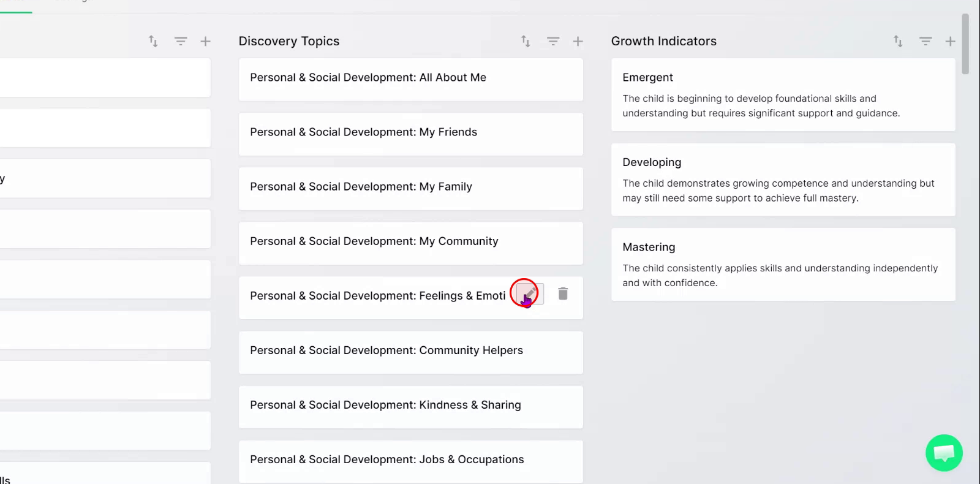Viewport: 980px width, 484px height.
Task: Click the vertical page scrollbar
Action: (x=965, y=44)
